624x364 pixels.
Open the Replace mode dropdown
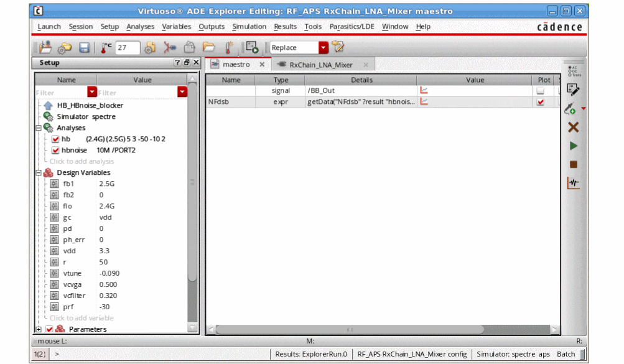click(x=323, y=48)
